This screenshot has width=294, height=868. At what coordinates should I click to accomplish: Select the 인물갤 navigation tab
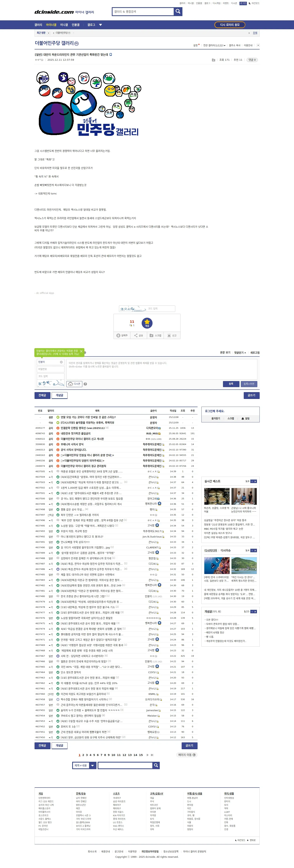pyautogui.click(x=75, y=25)
